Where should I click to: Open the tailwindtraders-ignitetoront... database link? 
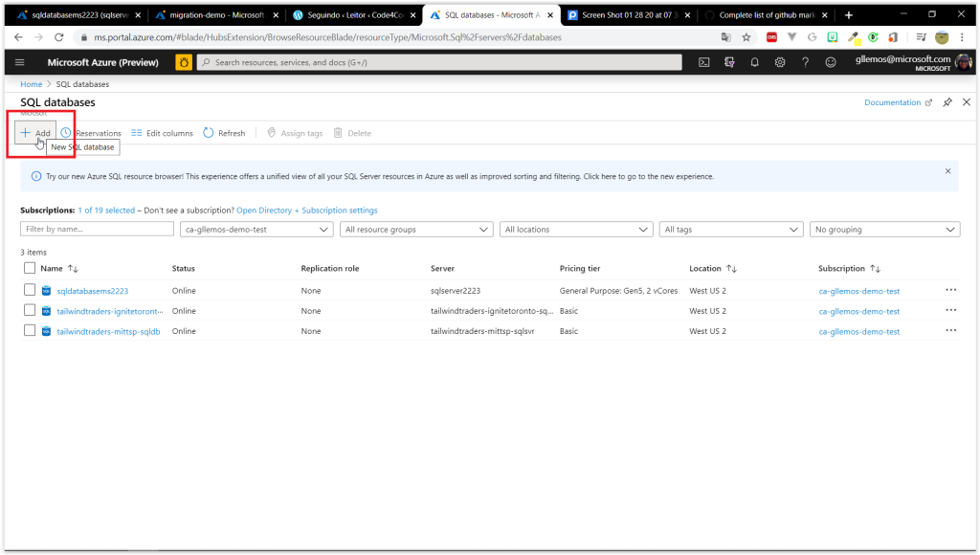tap(110, 311)
